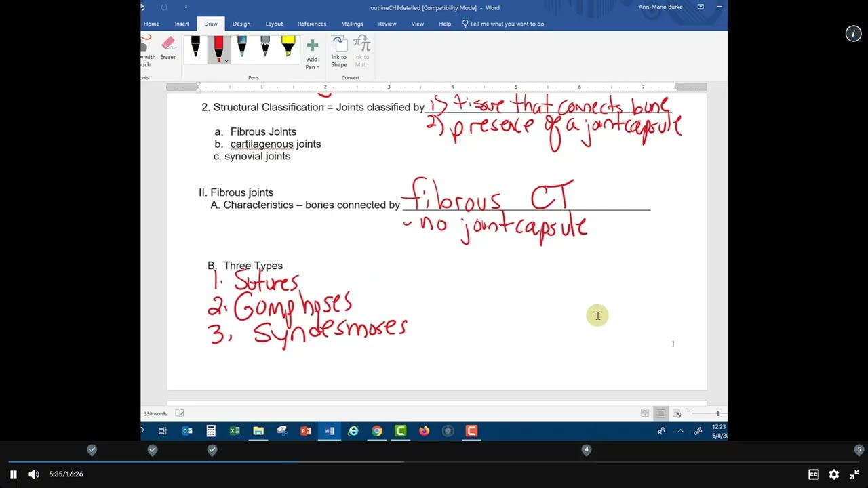Switch to the Layout tab
The height and width of the screenshot is (488, 868).
click(x=275, y=24)
